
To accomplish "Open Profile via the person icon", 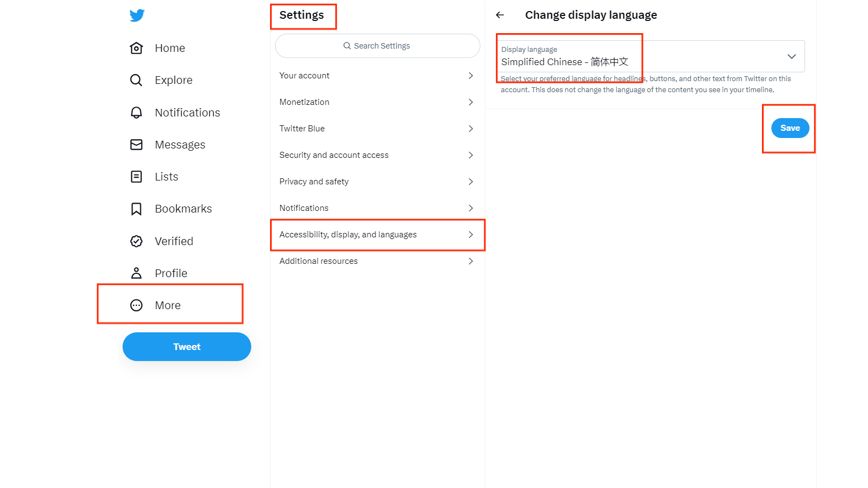I will (x=136, y=273).
